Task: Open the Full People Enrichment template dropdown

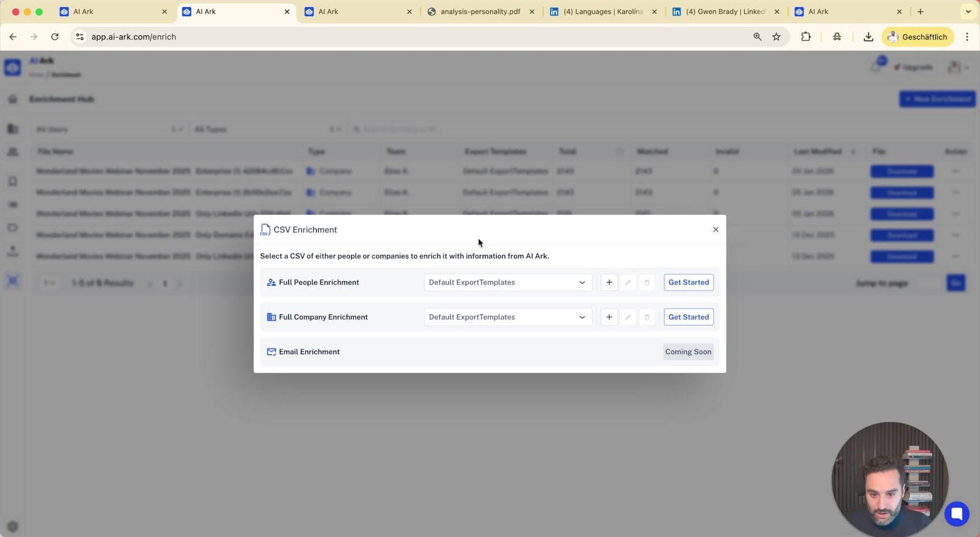Action: click(x=508, y=283)
